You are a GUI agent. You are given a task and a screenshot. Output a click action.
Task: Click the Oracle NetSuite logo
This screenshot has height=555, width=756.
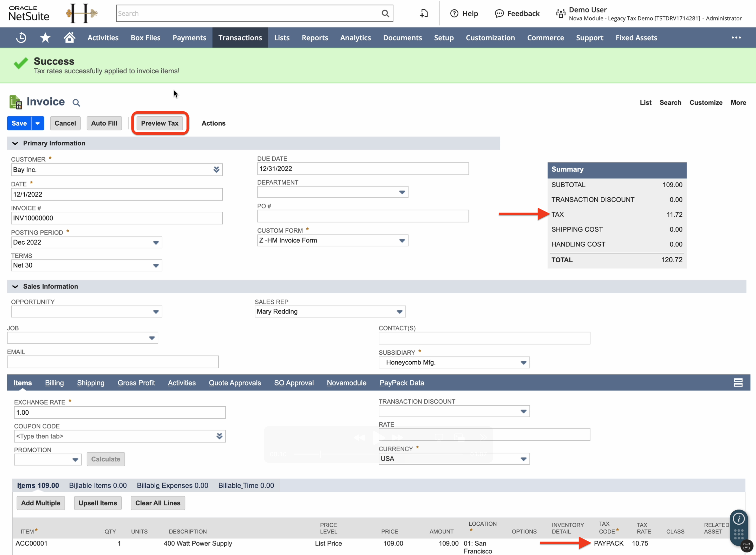pyautogui.click(x=29, y=13)
